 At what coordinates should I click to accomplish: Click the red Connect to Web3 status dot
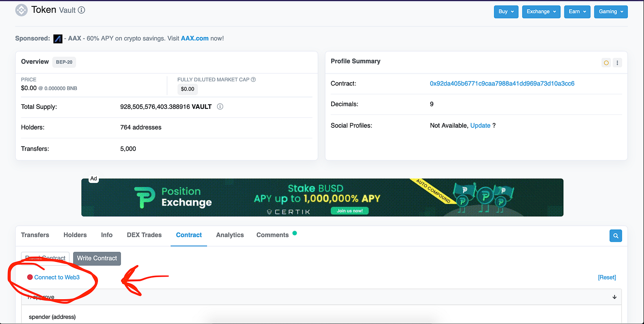30,277
